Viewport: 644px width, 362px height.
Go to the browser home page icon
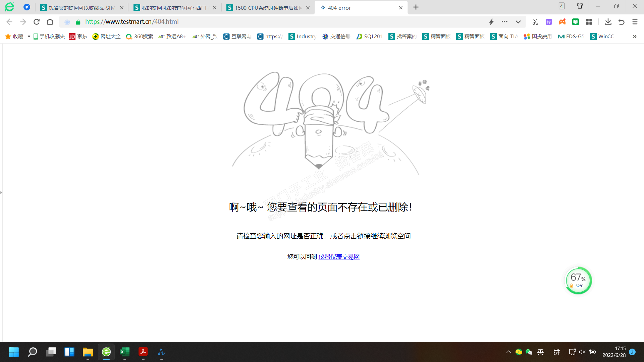click(50, 22)
